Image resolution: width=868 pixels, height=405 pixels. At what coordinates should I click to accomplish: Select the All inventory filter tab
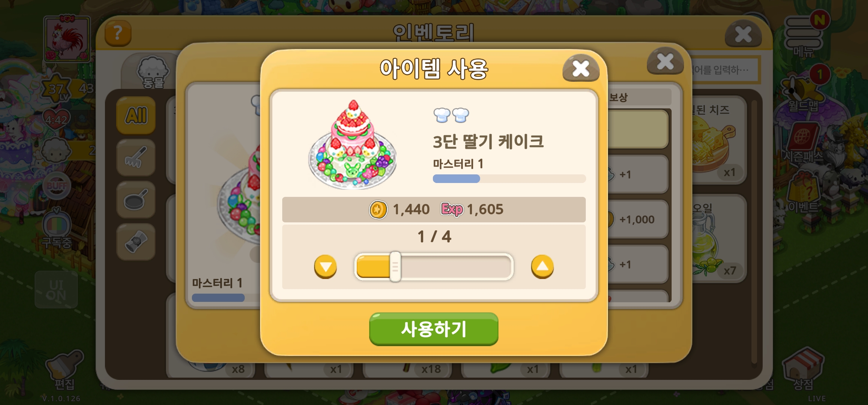136,115
